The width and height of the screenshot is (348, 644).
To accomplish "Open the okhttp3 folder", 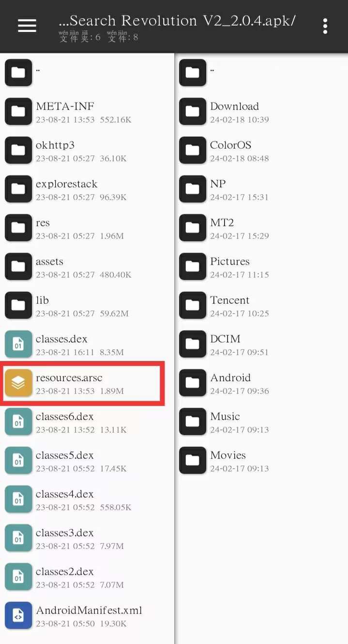I will 87,150.
